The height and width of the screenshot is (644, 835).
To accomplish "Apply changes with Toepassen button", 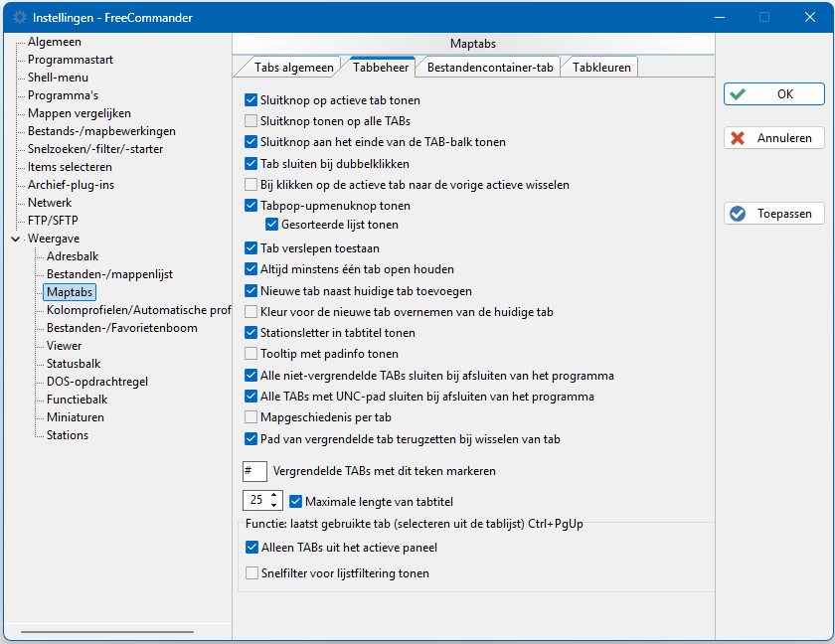I will pos(773,214).
